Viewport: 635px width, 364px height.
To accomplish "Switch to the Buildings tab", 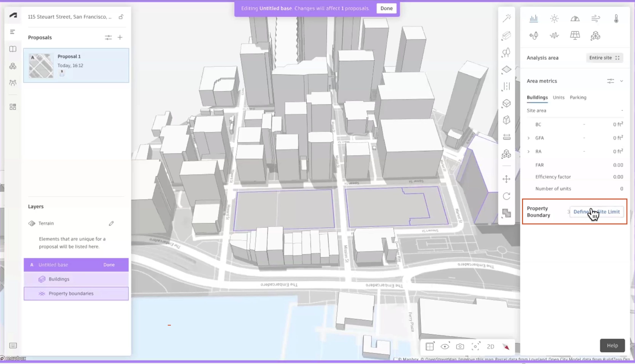I will (537, 97).
